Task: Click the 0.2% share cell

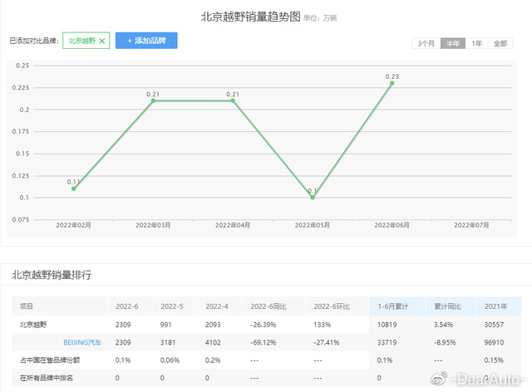Action: [x=213, y=360]
